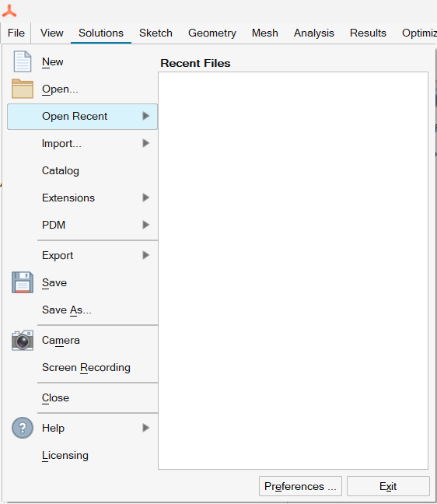Image resolution: width=437 pixels, height=504 pixels.
Task: Click the Camera icon
Action: click(x=23, y=340)
